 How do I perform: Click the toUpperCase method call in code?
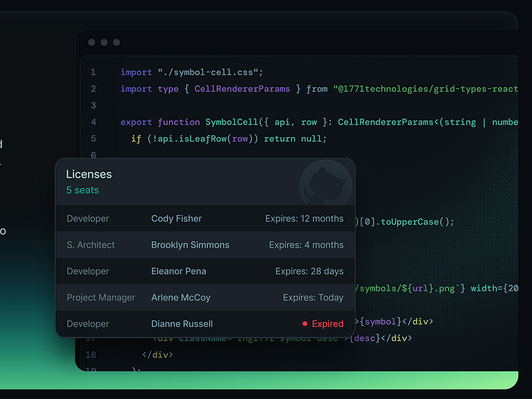410,221
